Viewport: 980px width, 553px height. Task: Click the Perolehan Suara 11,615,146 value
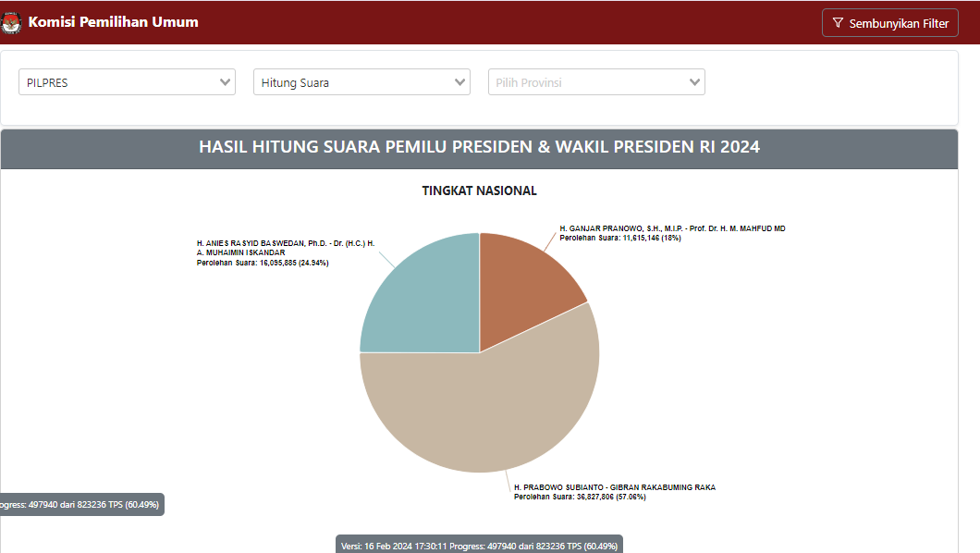click(x=620, y=238)
